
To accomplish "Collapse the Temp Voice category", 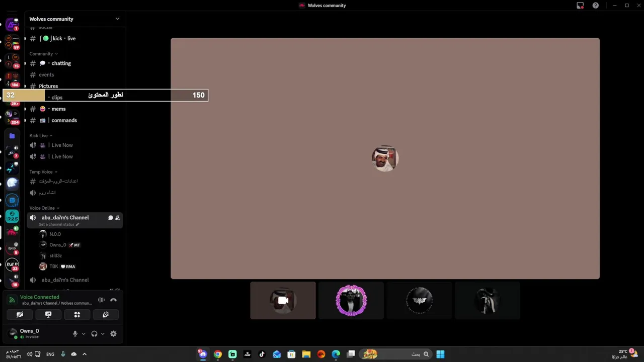I will click(x=43, y=172).
